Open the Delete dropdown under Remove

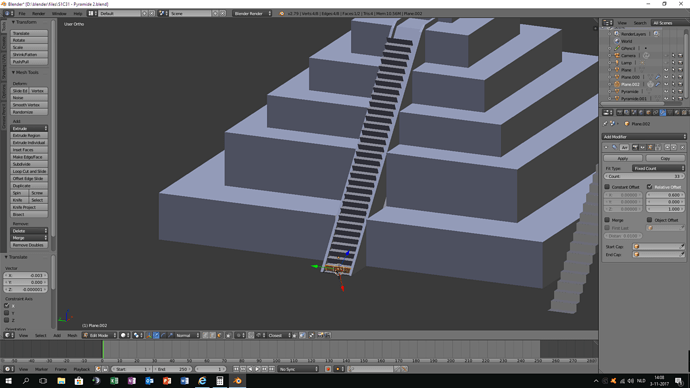pos(29,231)
